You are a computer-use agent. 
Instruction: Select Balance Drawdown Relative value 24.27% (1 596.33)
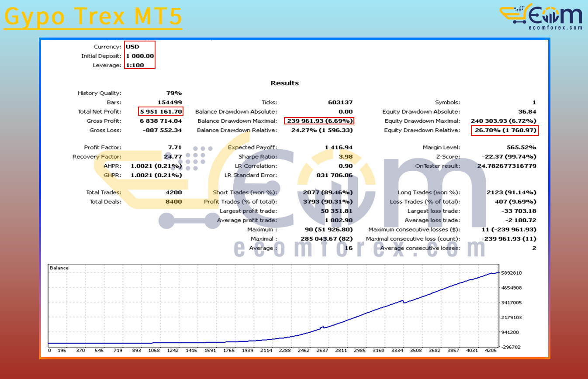(322, 130)
